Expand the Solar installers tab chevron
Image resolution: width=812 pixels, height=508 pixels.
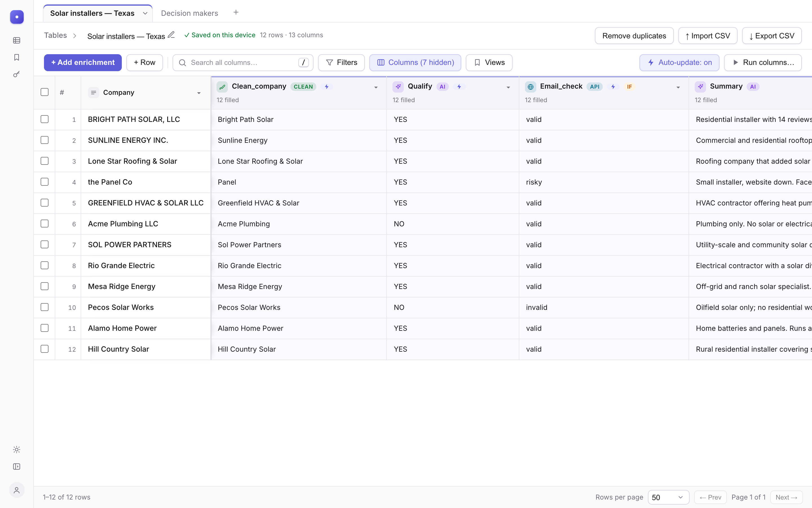145,14
